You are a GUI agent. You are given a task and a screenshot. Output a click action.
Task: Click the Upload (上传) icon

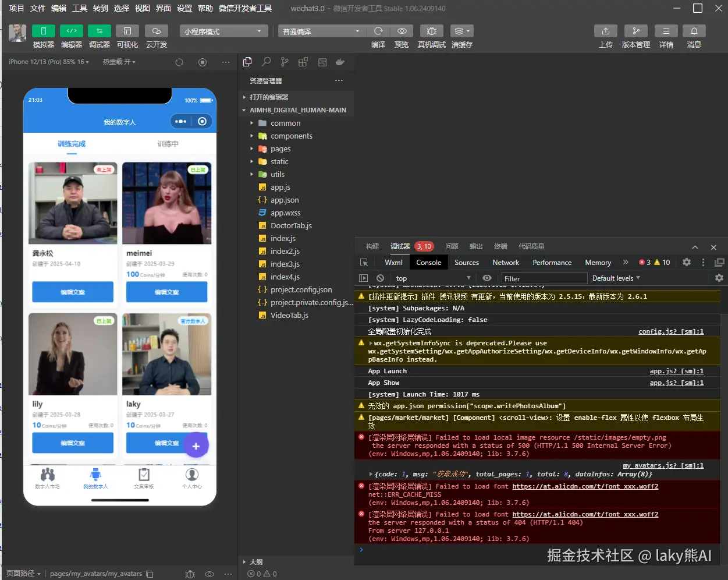[x=606, y=31]
